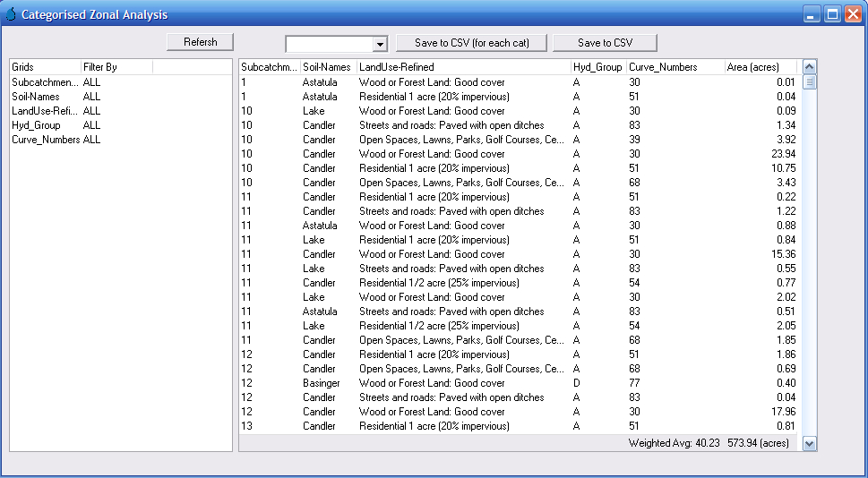This screenshot has height=478, width=868.
Task: Select the Curve_Numbers grid row
Action: [121, 140]
